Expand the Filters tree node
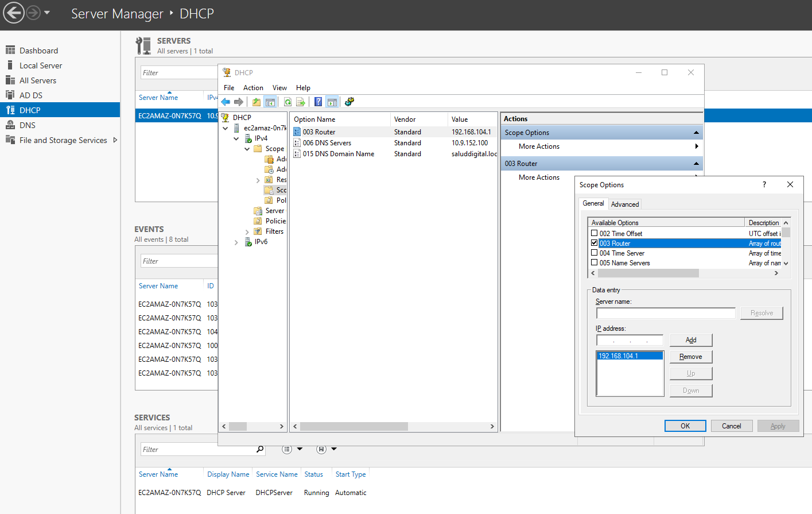812x514 pixels. click(x=247, y=232)
